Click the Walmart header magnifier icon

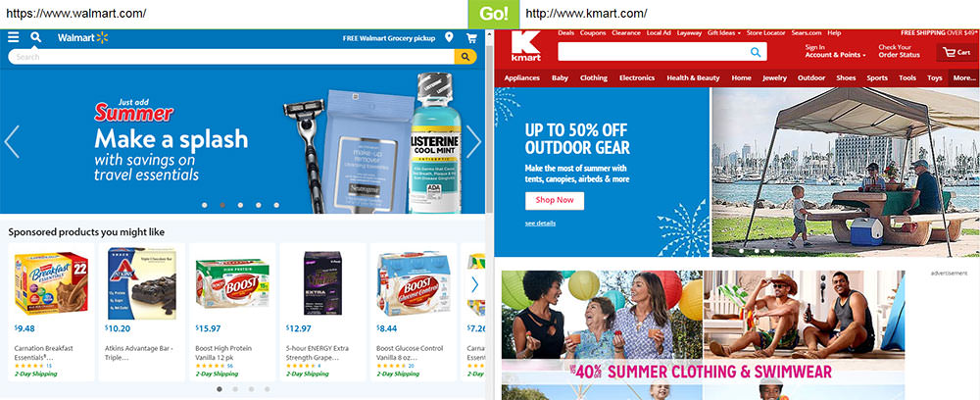(x=35, y=37)
